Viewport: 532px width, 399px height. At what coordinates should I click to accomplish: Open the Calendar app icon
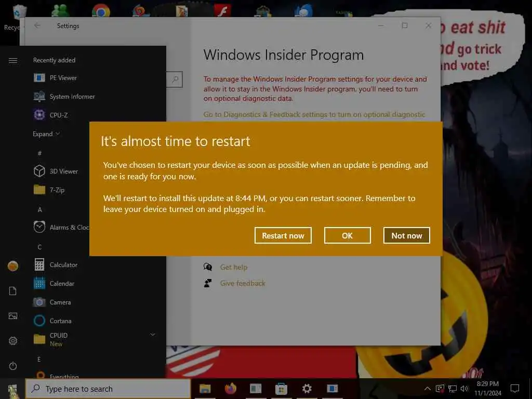[39, 283]
